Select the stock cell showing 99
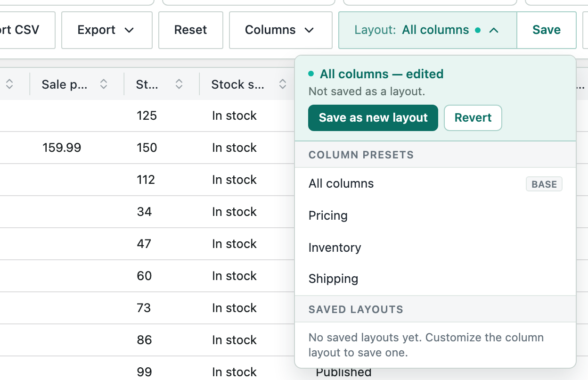This screenshot has width=588, height=380. point(144,372)
